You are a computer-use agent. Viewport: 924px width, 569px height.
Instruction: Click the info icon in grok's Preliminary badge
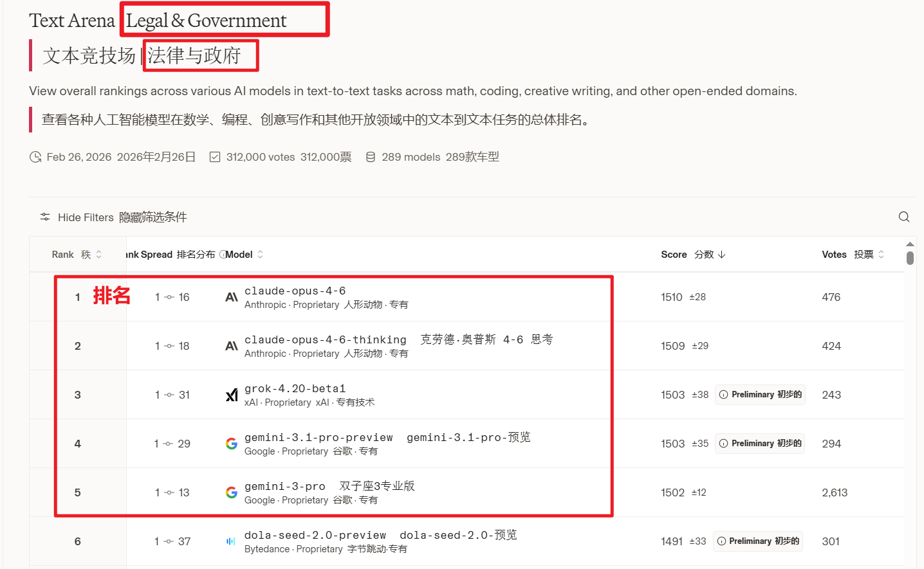[724, 395]
